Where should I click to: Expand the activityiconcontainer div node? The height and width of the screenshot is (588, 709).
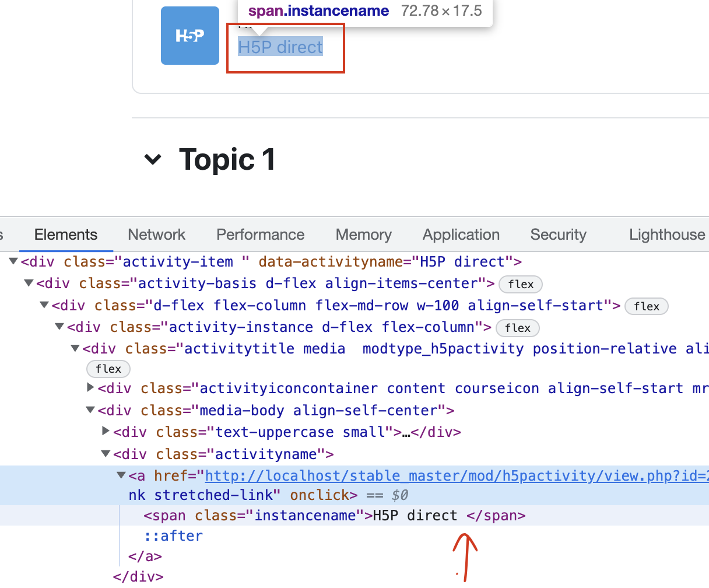pos(90,388)
